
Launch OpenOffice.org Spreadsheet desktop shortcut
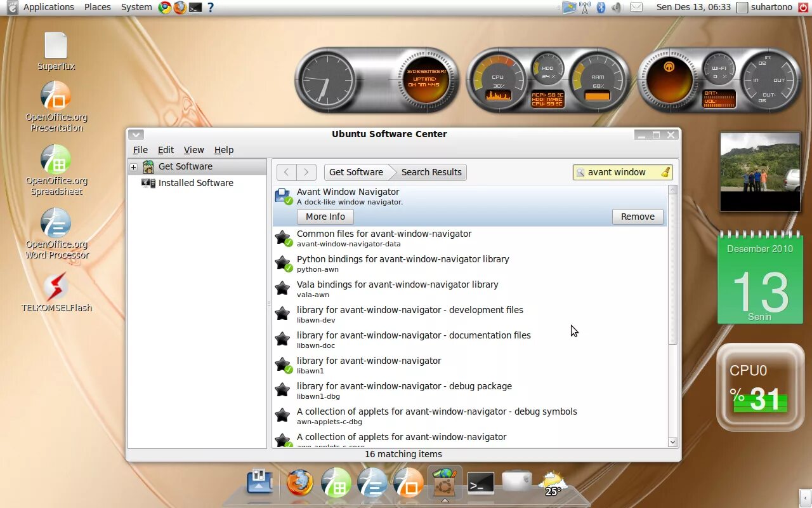pos(56,160)
